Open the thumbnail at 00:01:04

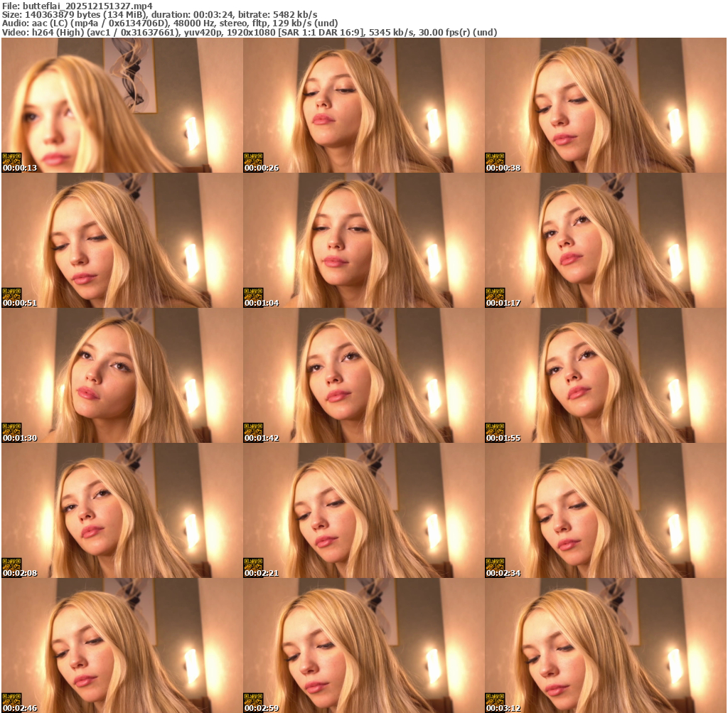[x=364, y=240]
